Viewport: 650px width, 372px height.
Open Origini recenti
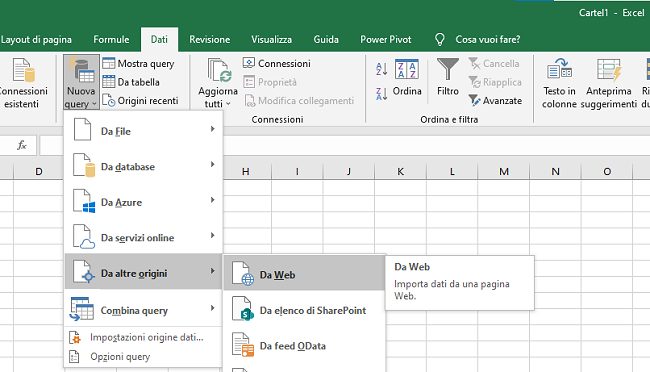pos(141,100)
